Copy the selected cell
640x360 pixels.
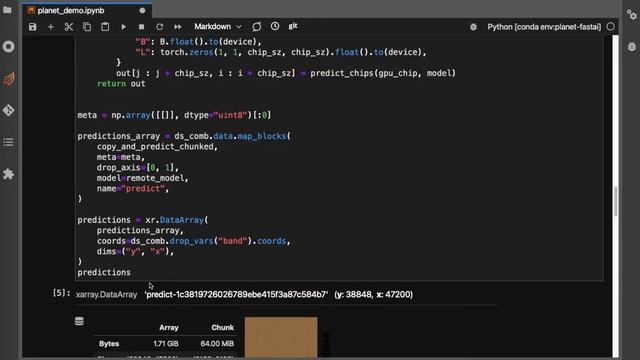[87, 27]
